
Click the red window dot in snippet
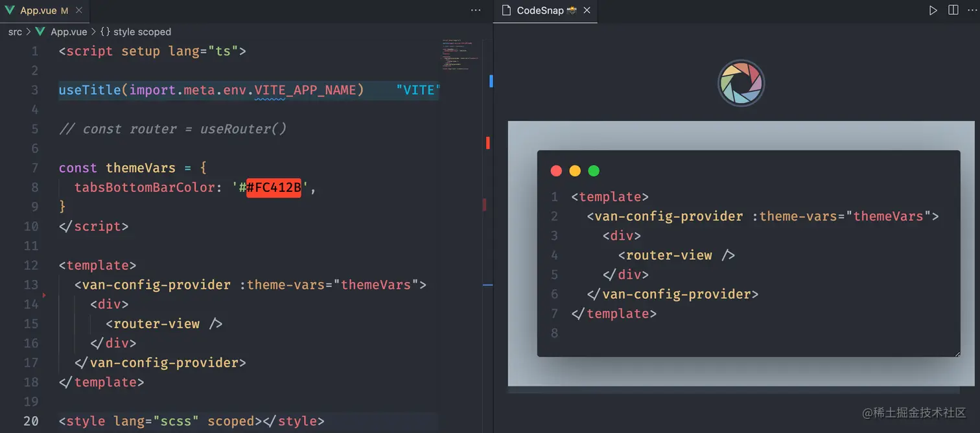coord(556,171)
